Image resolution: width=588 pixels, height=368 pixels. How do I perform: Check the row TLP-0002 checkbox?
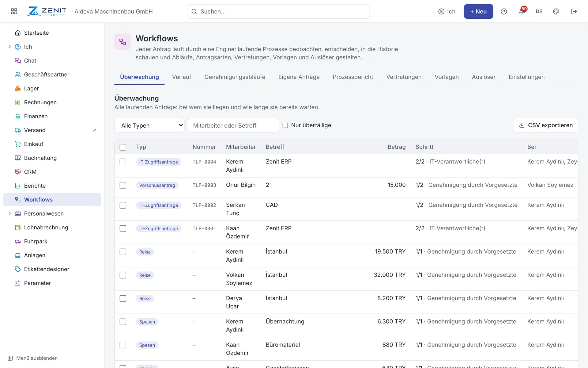[123, 205]
